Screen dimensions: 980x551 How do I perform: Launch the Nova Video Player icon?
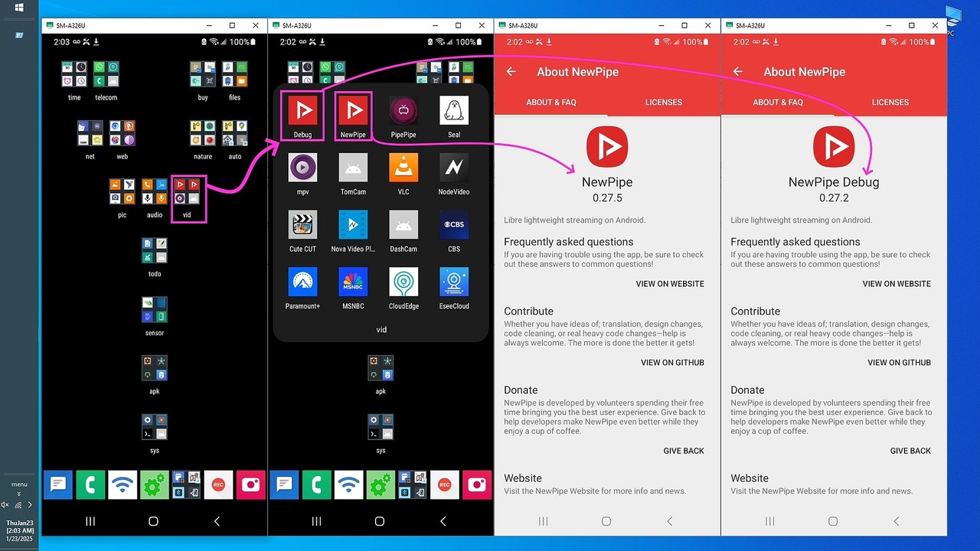click(x=353, y=225)
